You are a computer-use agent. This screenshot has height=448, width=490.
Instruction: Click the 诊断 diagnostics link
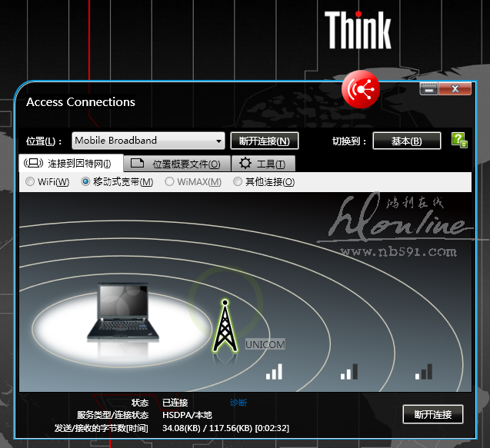[x=238, y=403]
